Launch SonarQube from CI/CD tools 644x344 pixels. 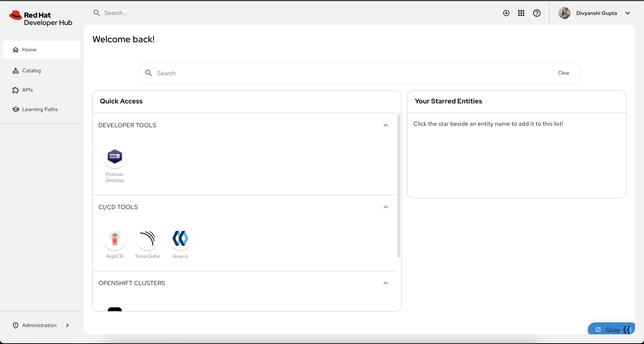point(147,238)
